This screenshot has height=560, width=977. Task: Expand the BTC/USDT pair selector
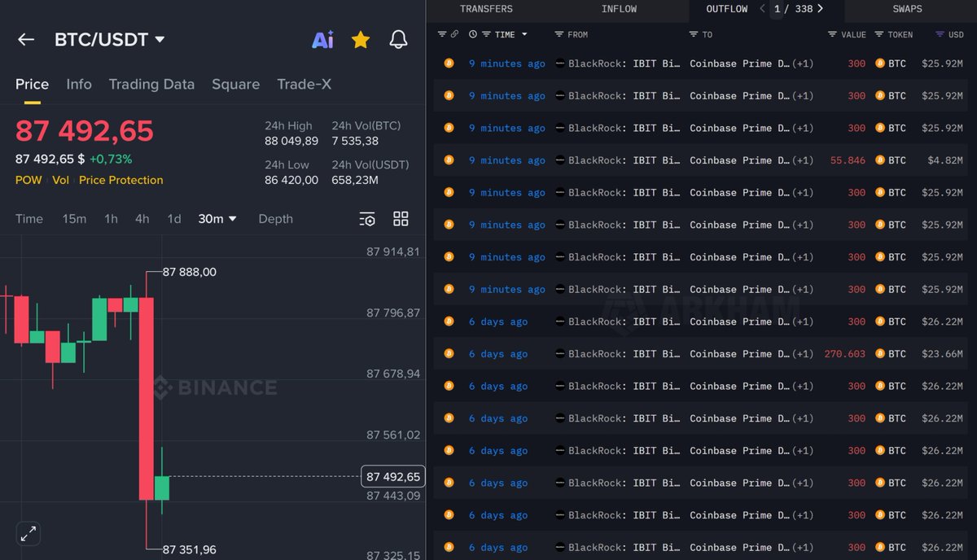(160, 40)
